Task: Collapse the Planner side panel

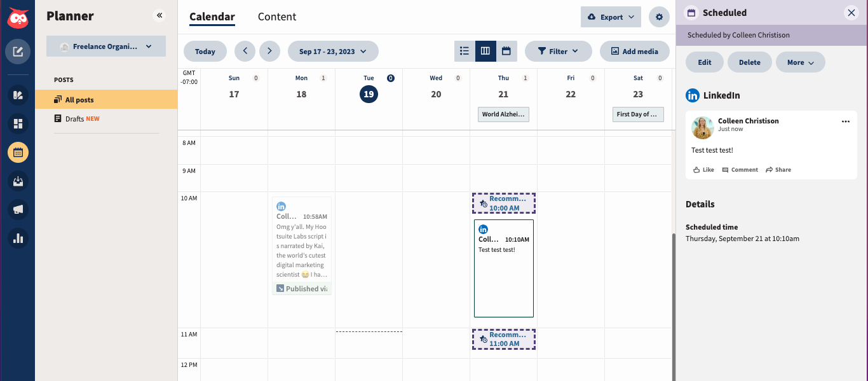Action: [x=159, y=15]
